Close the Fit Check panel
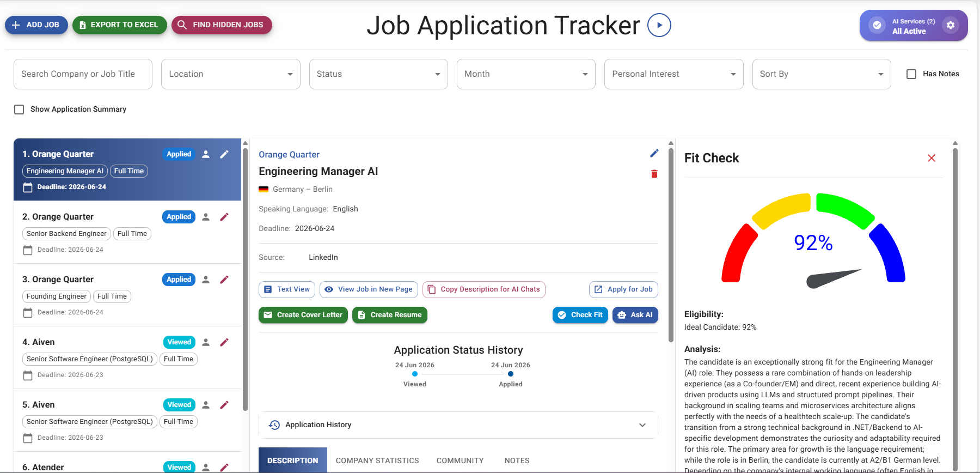The image size is (980, 473). click(931, 158)
